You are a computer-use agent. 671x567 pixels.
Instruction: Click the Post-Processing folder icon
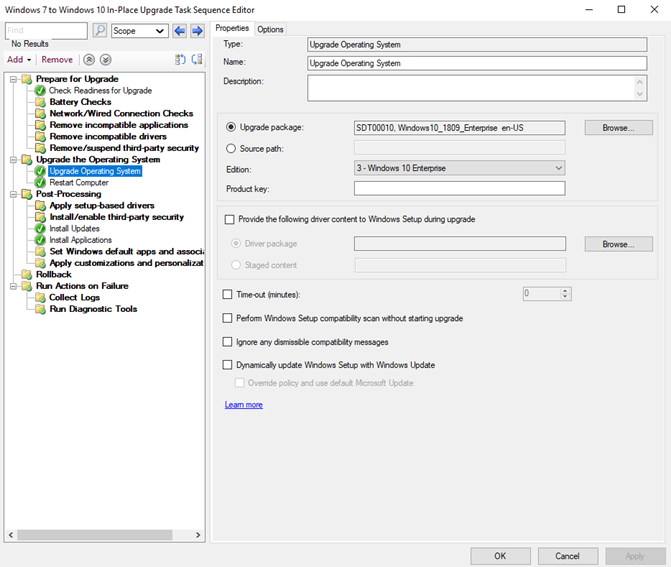click(x=27, y=194)
